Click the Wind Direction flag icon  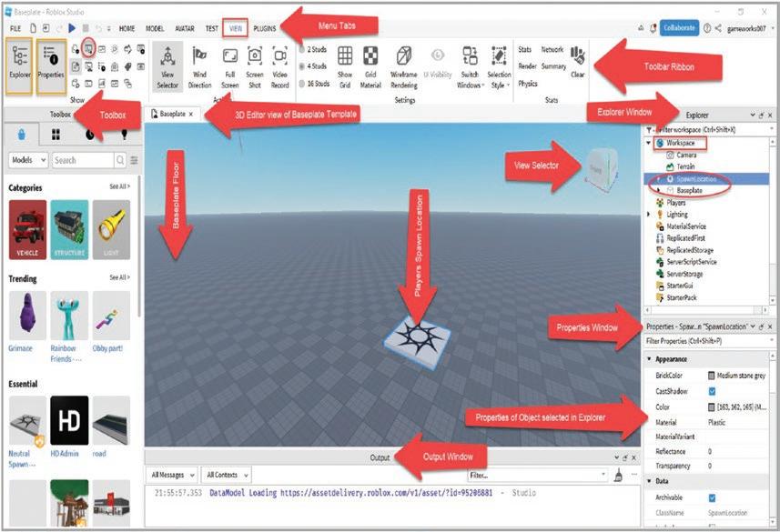199,55
